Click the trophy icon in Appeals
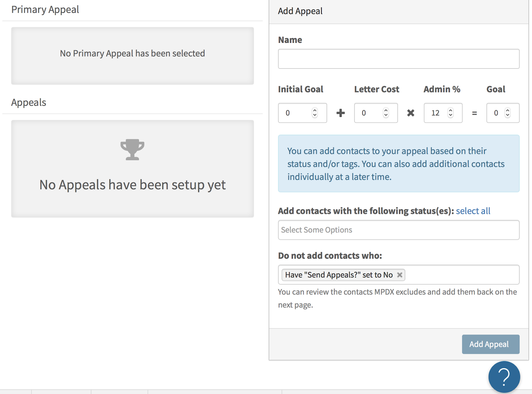The height and width of the screenshot is (394, 532). point(132,150)
